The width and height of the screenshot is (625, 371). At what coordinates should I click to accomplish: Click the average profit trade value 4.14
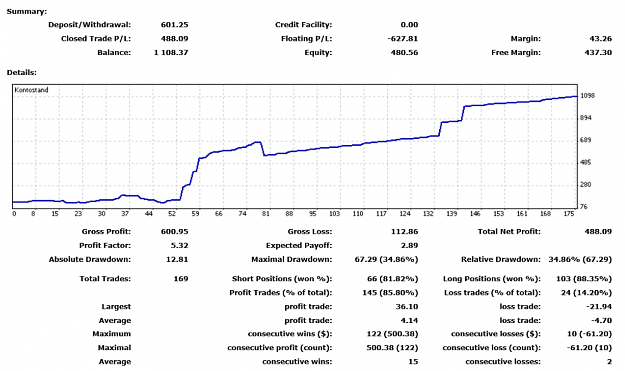[x=409, y=321]
